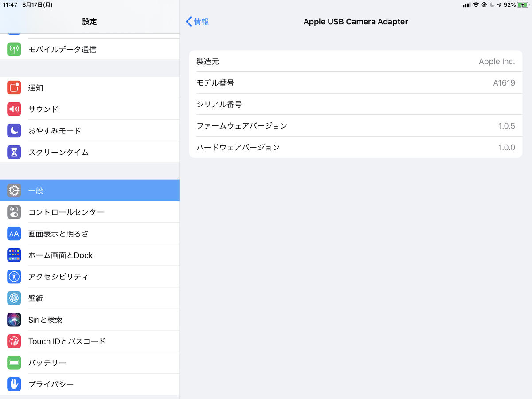Open サウンド (Sounds) settings
The width and height of the screenshot is (532, 399).
pyautogui.click(x=90, y=109)
